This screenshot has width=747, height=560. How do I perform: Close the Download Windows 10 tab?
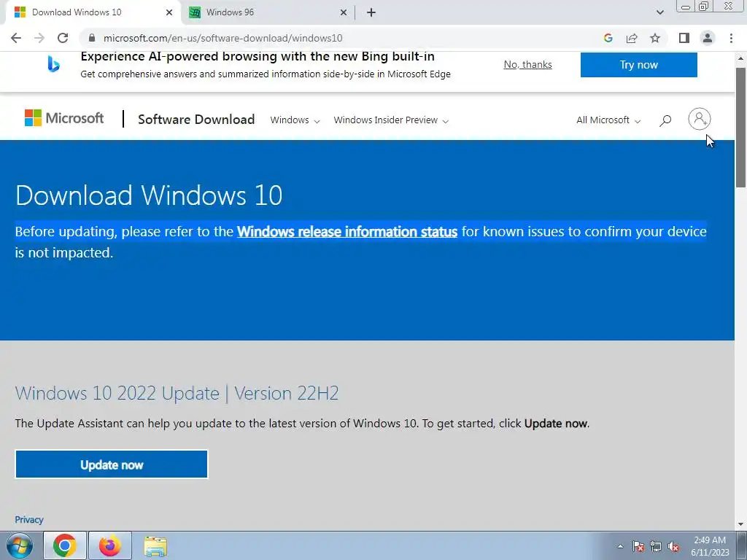169,12
